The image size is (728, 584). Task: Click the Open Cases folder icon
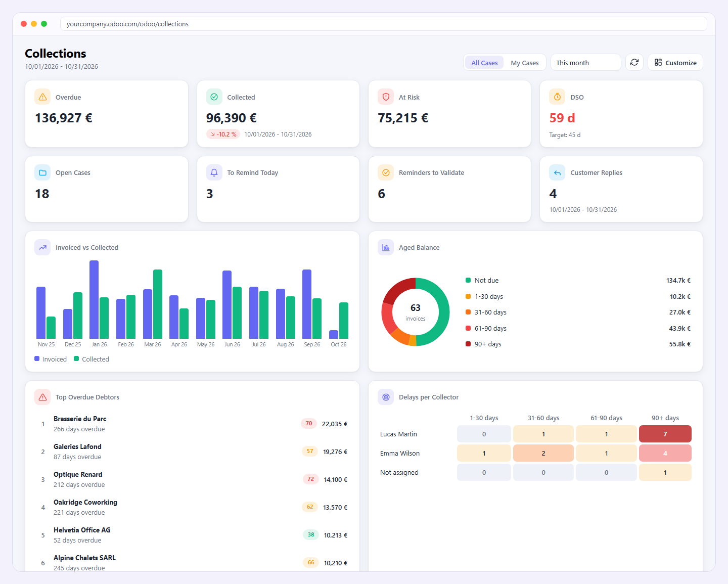[x=42, y=172]
